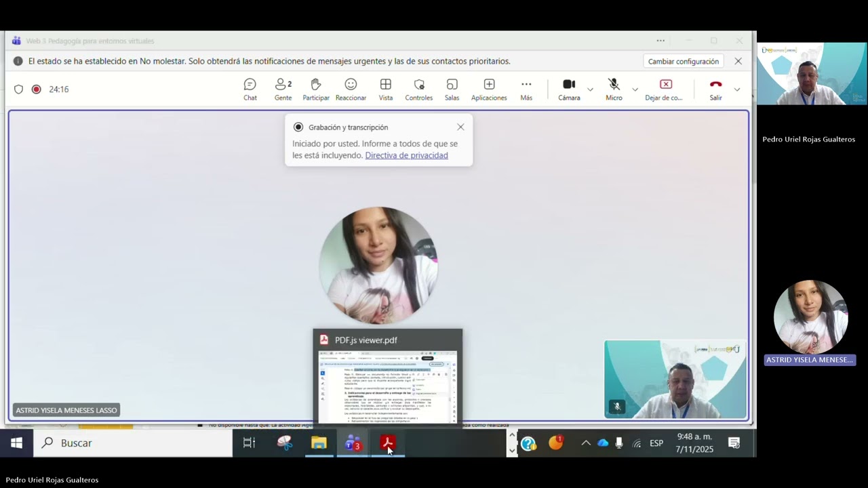This screenshot has width=868, height=488.
Task: Click Astrid's profile picture in the center stage
Action: point(378,266)
